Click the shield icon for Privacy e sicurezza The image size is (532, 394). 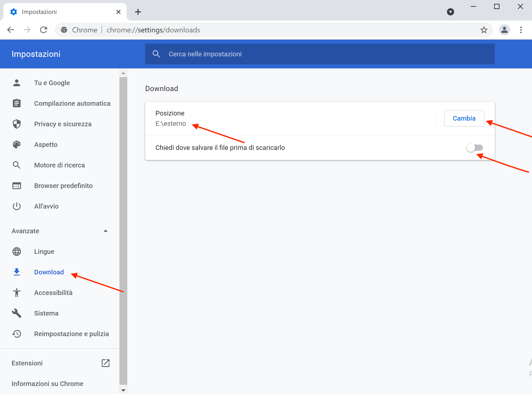click(x=17, y=124)
